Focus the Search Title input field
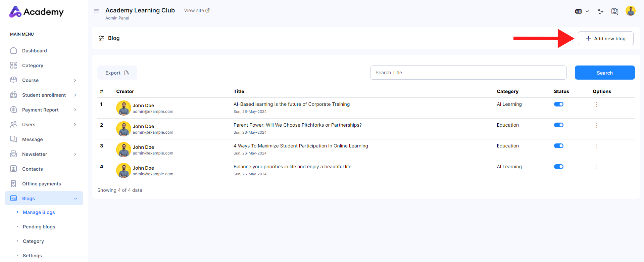The height and width of the screenshot is (262, 644). click(468, 73)
